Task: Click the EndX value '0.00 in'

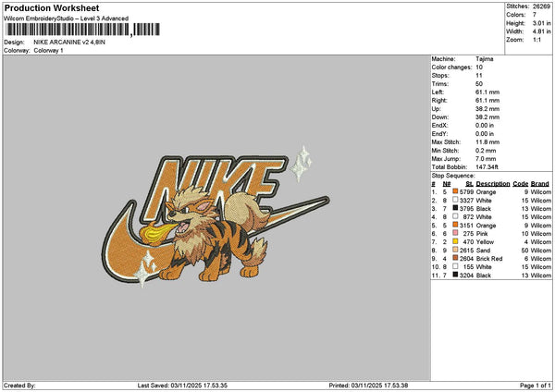Action: (x=485, y=125)
